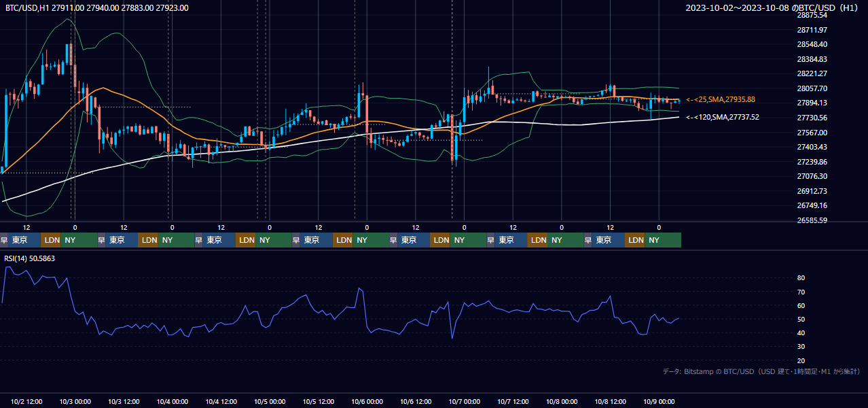Click the 10/3 00:00 date label
Screen dimensions: 868x408
[75, 401]
